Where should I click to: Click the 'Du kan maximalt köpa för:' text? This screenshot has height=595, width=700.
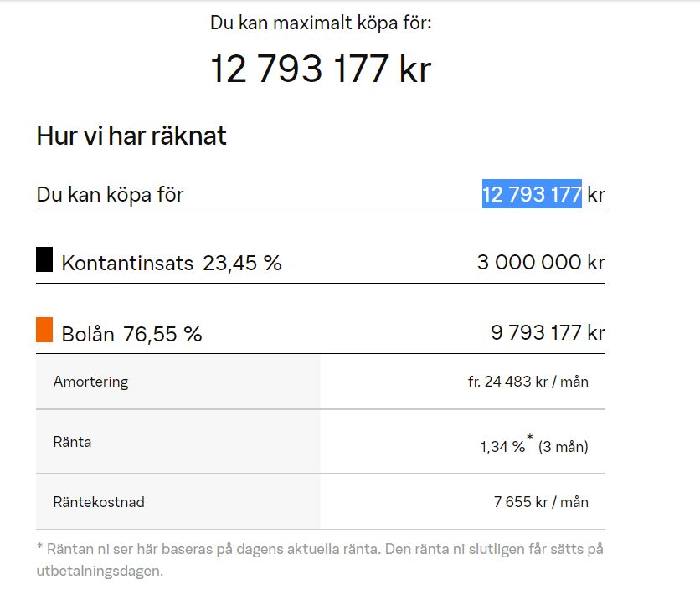click(321, 23)
